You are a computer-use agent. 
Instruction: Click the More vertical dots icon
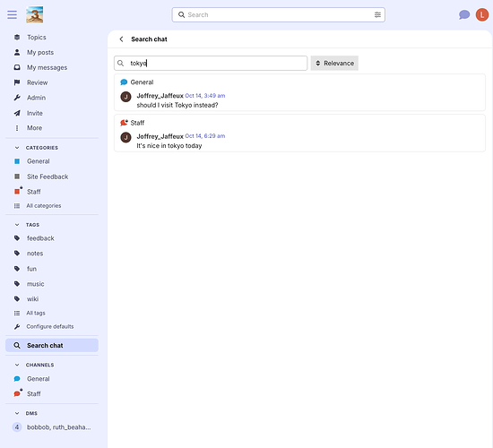pyautogui.click(x=17, y=128)
